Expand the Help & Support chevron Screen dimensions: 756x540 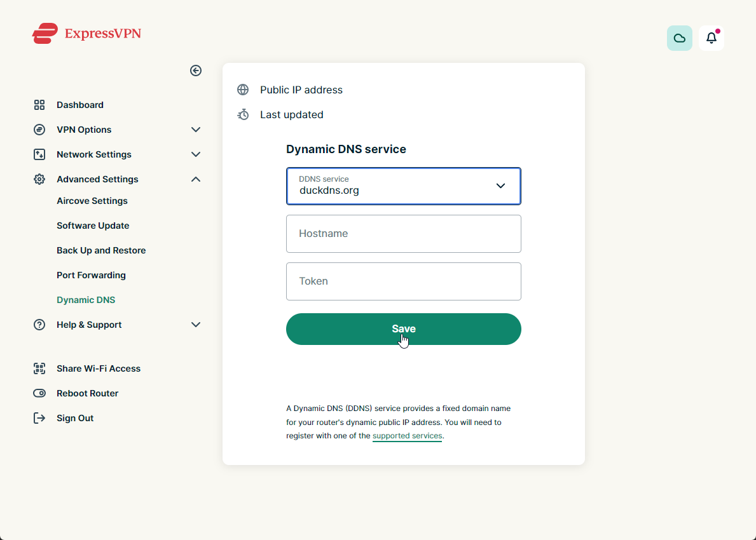[196, 325]
